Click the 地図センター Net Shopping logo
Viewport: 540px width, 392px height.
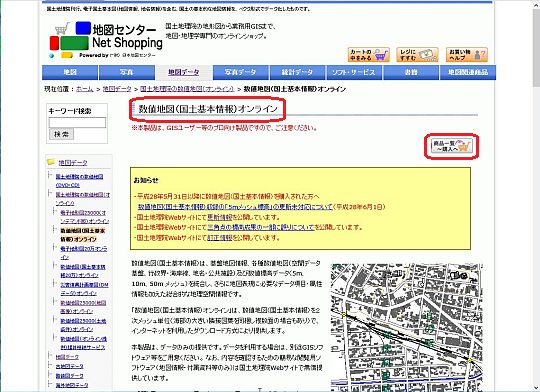(106, 40)
